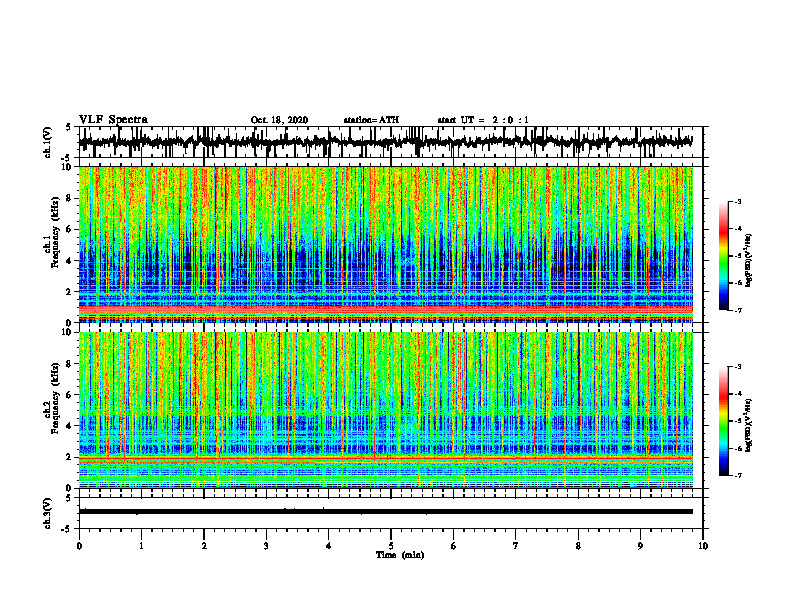Click the "2" tick on Time axis
Viewport: 792px width, 612px height.
[x=204, y=546]
